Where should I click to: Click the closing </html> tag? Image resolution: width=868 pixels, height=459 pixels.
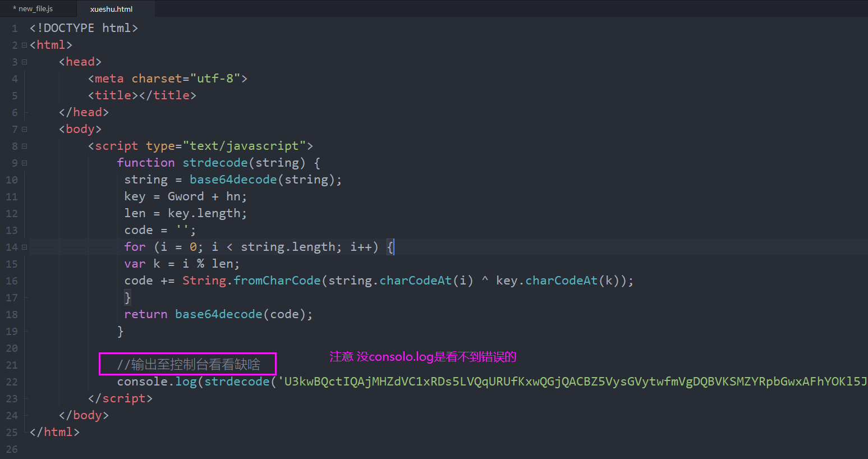55,432
